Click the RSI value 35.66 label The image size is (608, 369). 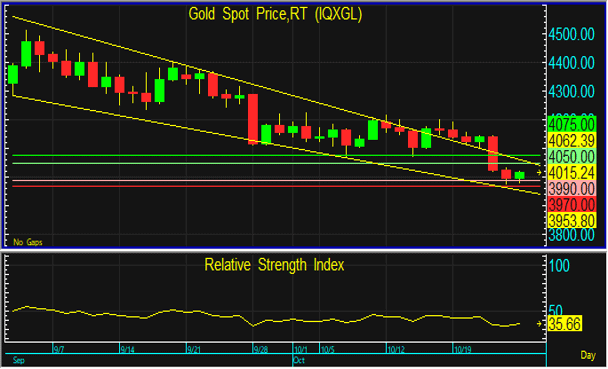565,324
